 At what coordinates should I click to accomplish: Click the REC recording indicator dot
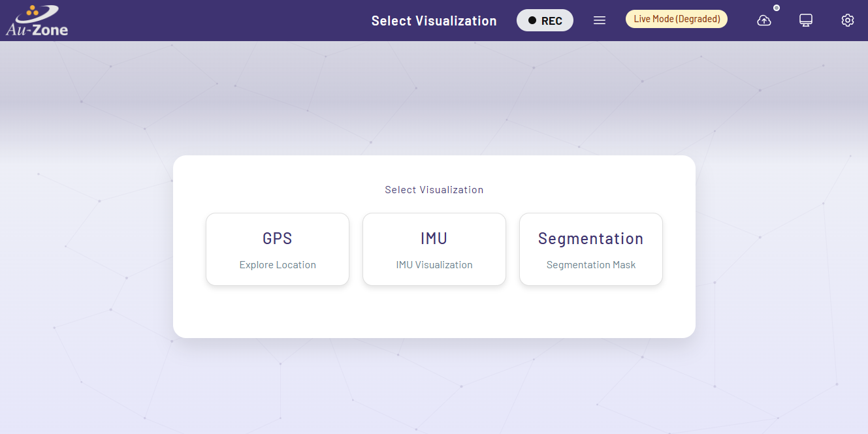tap(534, 20)
